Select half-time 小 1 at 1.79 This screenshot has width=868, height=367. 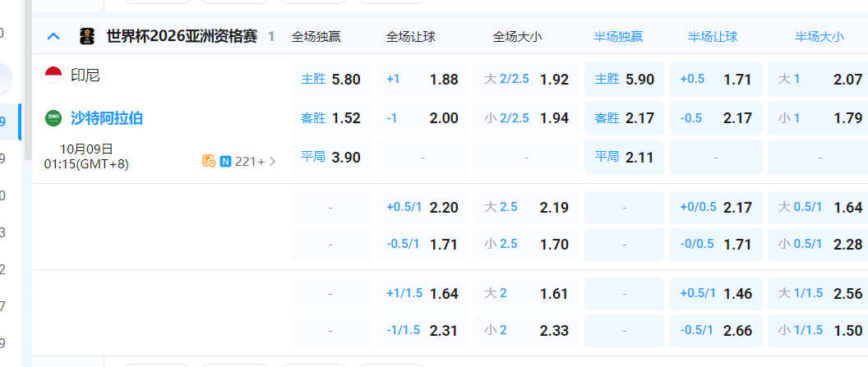(819, 118)
